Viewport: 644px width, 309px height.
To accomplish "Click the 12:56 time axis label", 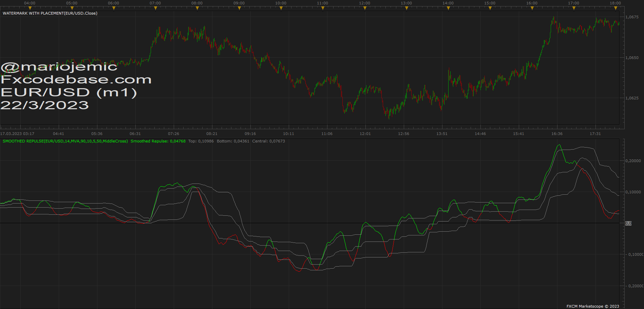I will point(403,134).
